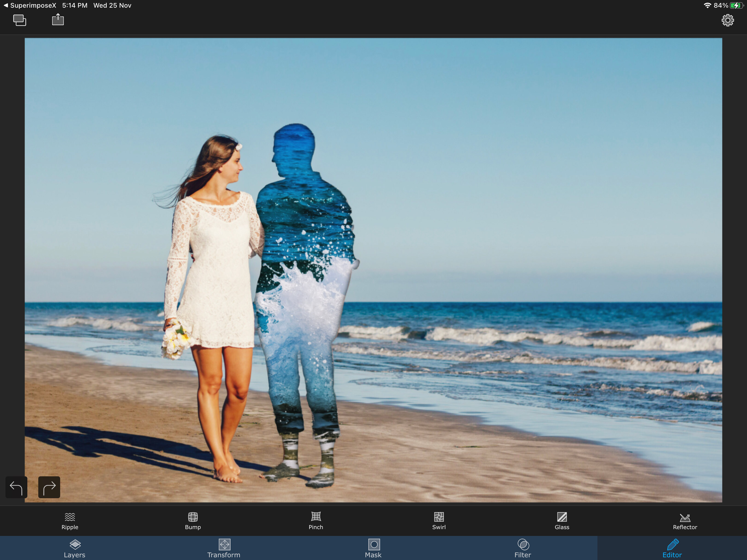The height and width of the screenshot is (560, 747).
Task: Open the projects gallery icon
Action: tap(20, 20)
